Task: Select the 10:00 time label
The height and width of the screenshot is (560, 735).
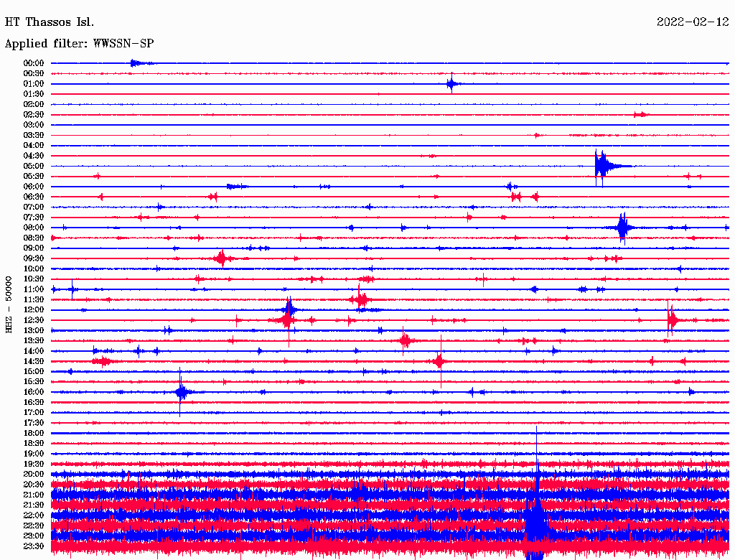Action: coord(33,269)
